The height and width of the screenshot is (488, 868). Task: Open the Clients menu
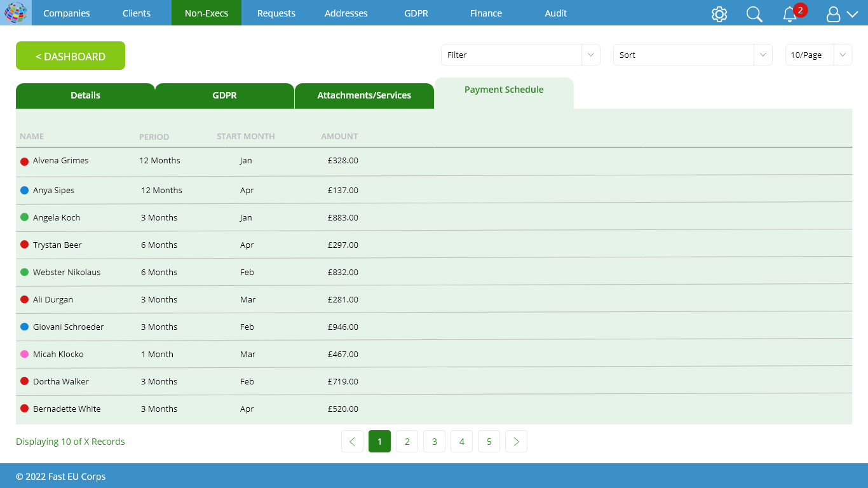[137, 13]
